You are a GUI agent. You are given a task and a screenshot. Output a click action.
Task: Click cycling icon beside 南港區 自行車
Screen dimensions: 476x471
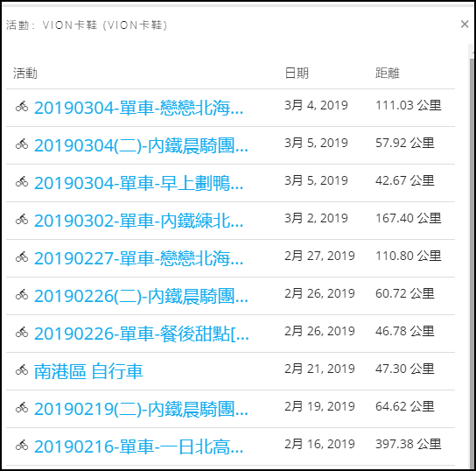tap(22, 369)
